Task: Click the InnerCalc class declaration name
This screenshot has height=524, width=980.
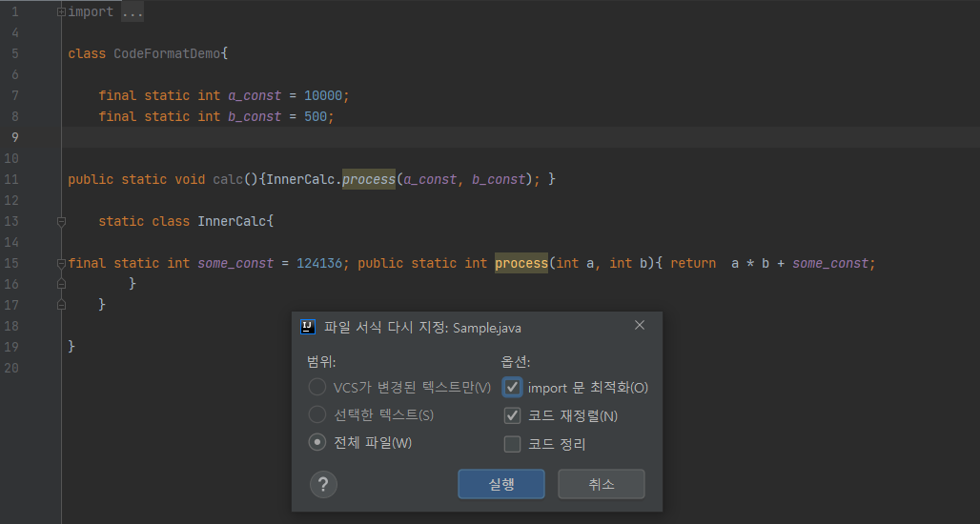Action: point(232,221)
